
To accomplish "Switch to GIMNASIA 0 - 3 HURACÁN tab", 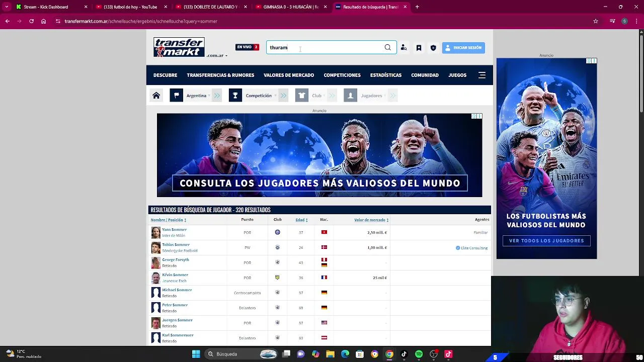I will pos(292,7).
